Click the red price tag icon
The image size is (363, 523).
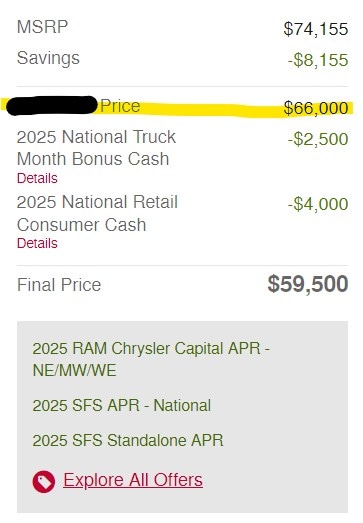[x=43, y=481]
